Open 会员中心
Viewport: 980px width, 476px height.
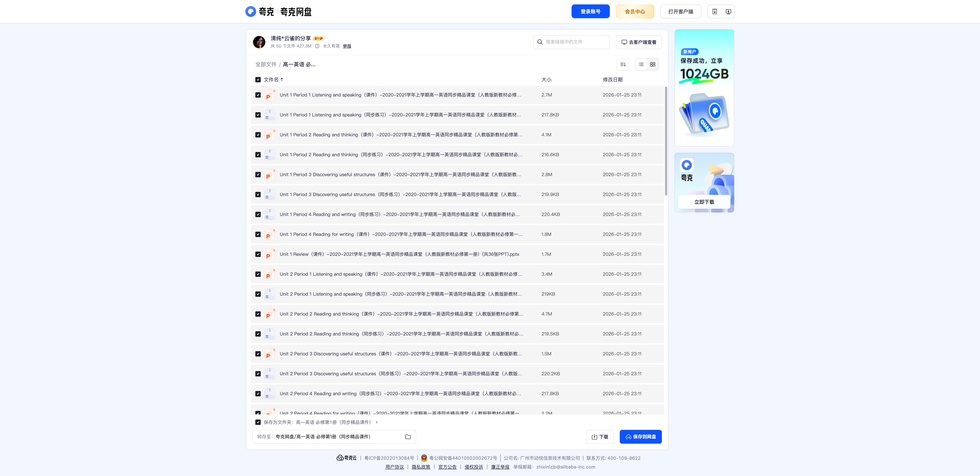point(635,11)
